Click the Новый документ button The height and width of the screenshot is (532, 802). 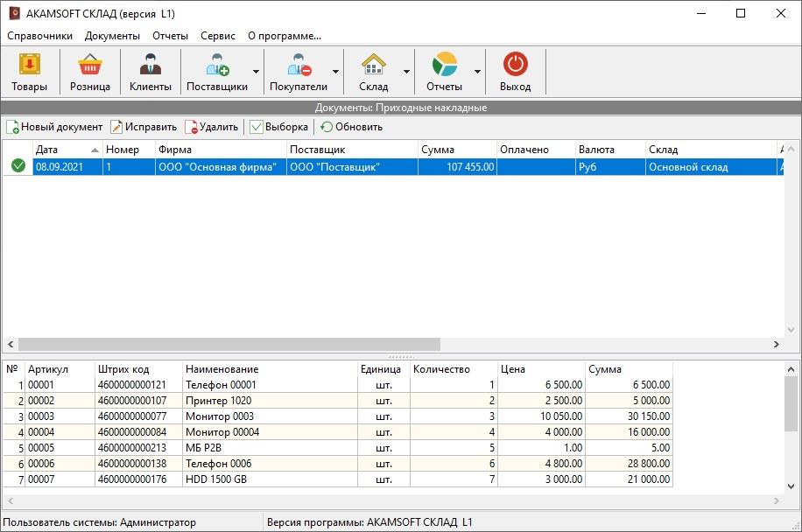[53, 127]
